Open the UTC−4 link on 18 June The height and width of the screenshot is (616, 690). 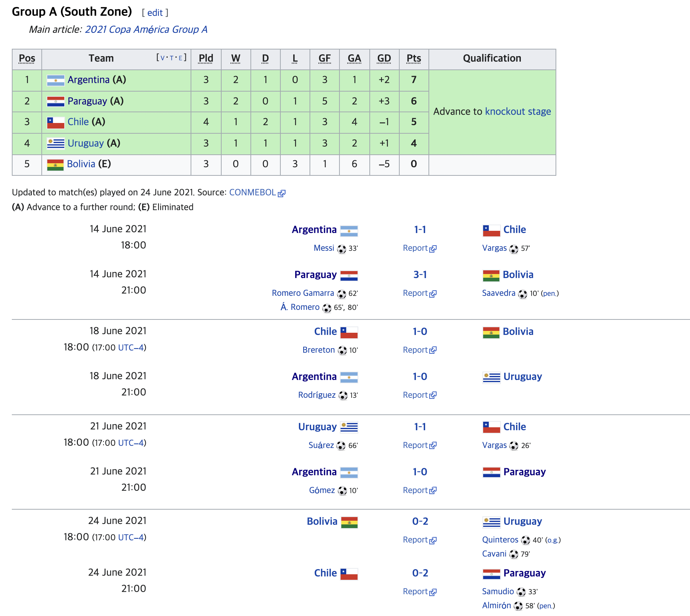point(131,348)
